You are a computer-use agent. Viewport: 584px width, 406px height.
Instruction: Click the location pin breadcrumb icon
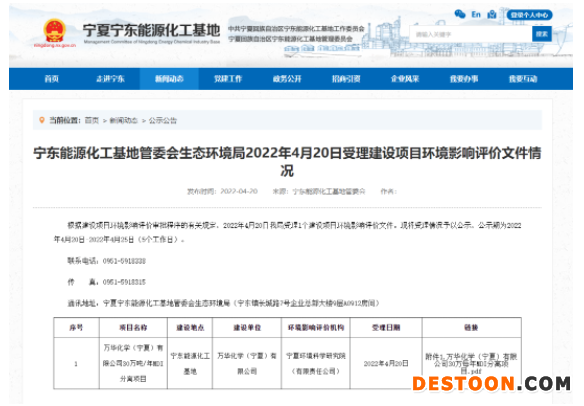[x=42, y=120]
